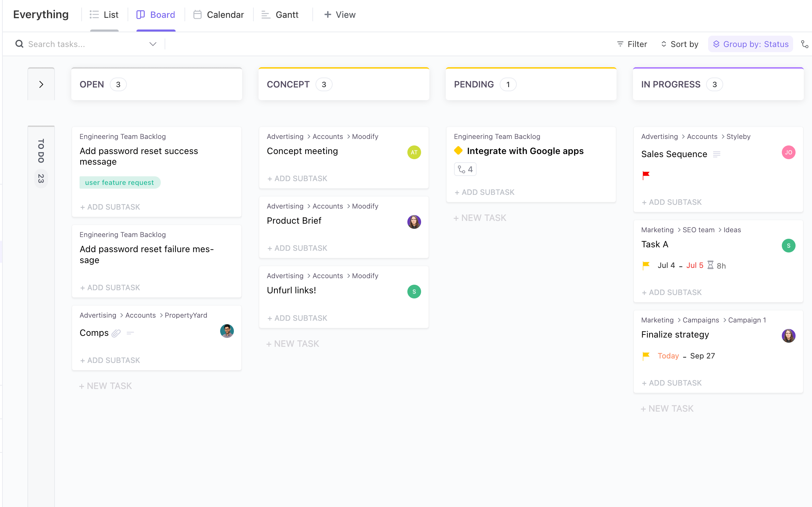
Task: Click the search magnifier icon
Action: [x=19, y=44]
